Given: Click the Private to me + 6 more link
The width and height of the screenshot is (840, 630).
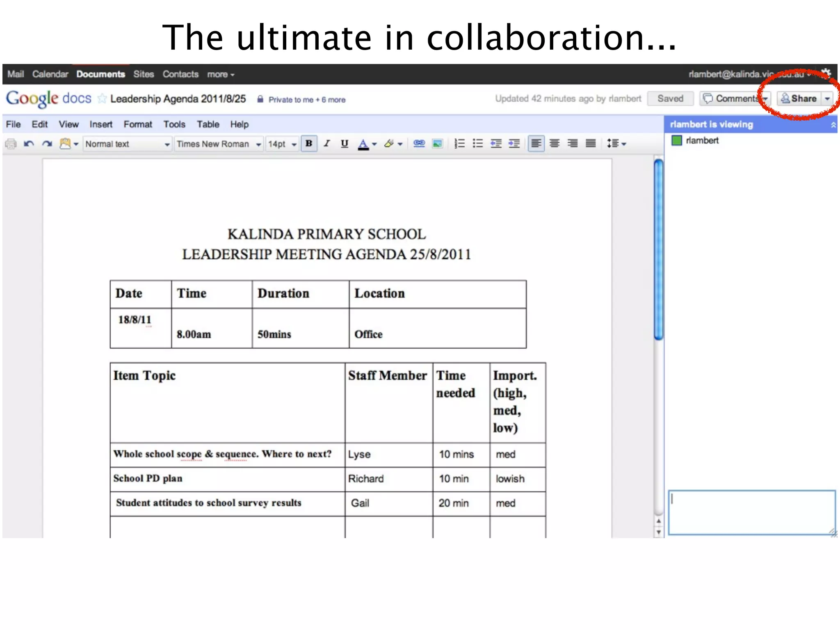Looking at the screenshot, I should click(x=307, y=100).
